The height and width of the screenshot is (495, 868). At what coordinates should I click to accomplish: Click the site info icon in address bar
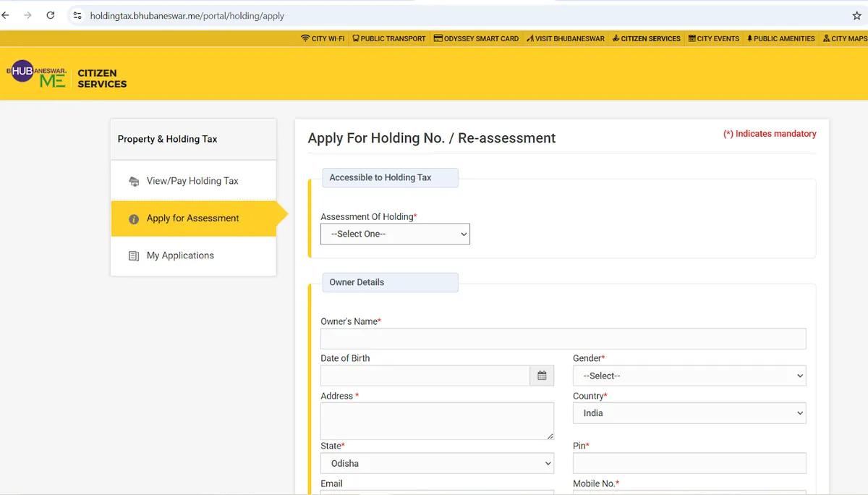(78, 15)
